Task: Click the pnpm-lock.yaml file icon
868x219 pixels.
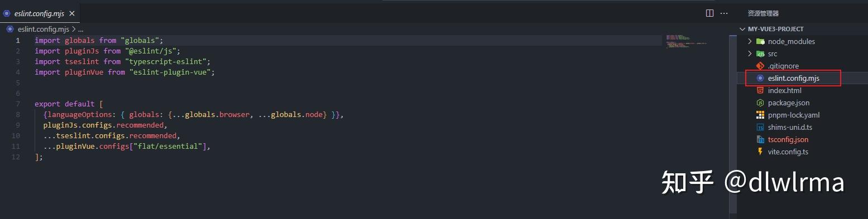Action: pyautogui.click(x=760, y=115)
